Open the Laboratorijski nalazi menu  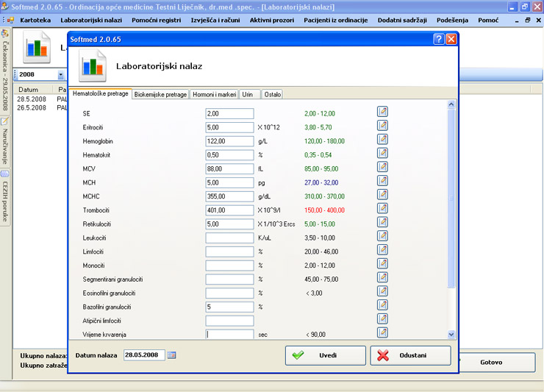[x=92, y=18]
